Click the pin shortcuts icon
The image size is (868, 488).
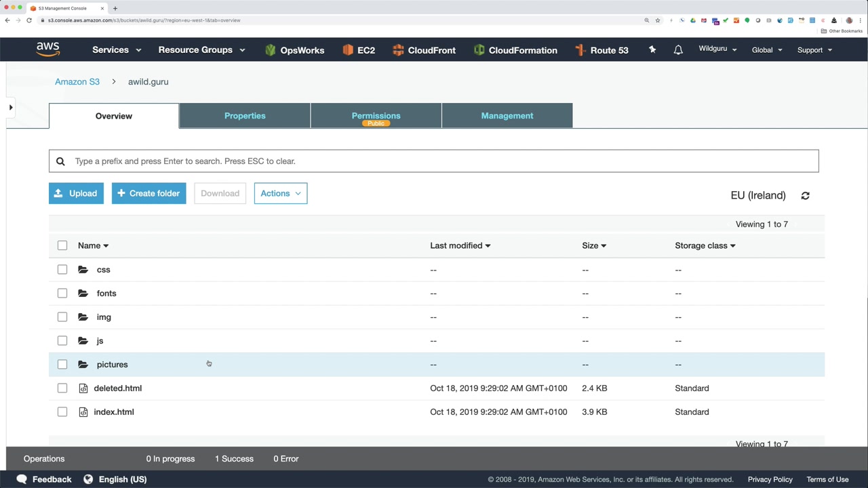tap(652, 49)
